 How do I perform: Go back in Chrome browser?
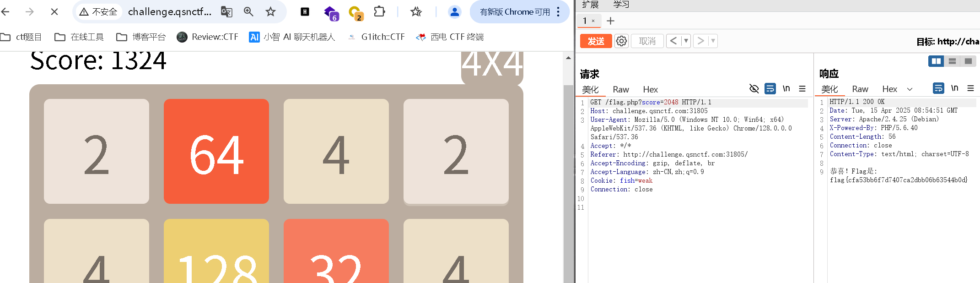pos(5,11)
